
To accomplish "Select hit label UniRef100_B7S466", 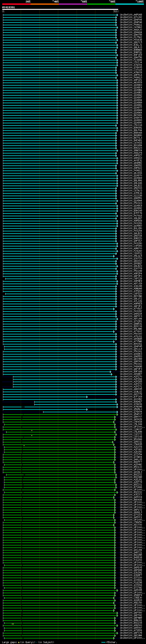I will coord(131,487).
